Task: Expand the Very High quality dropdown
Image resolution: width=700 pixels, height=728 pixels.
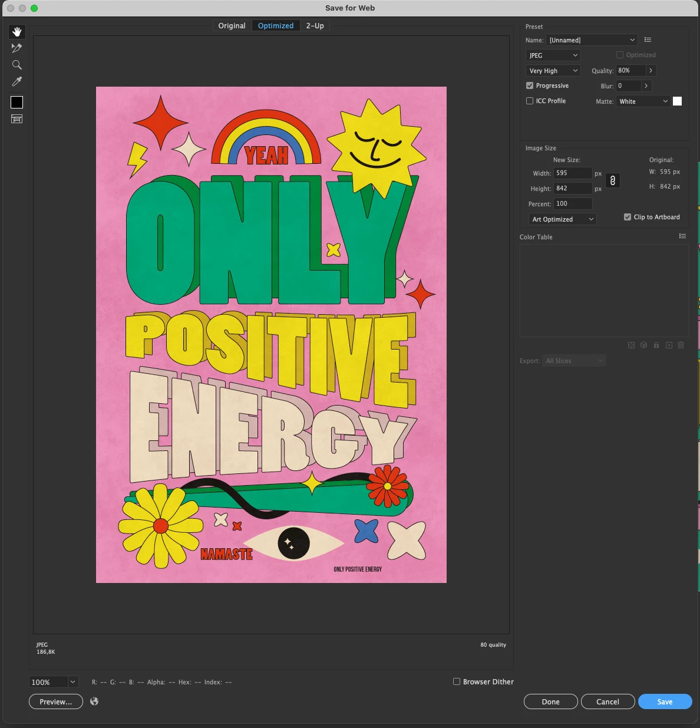Action: (x=553, y=71)
